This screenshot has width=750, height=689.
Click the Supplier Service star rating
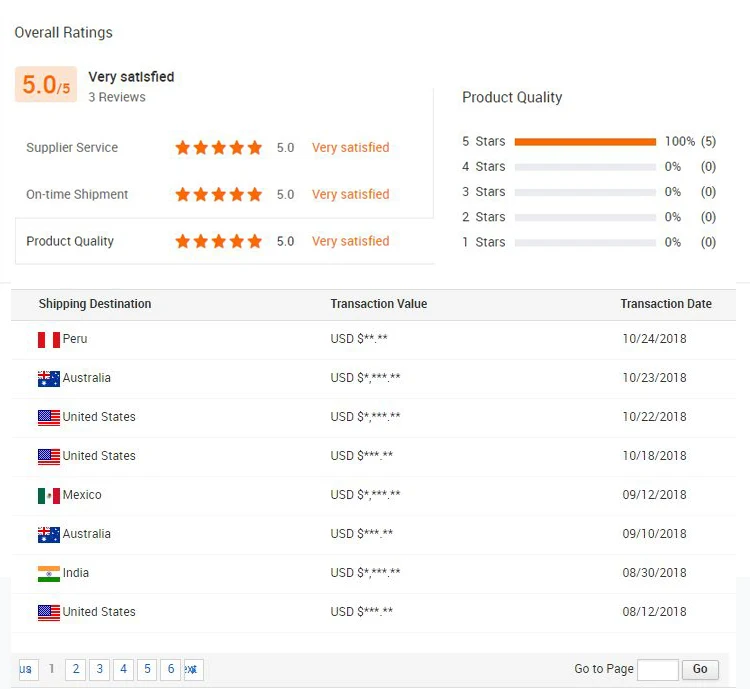219,147
